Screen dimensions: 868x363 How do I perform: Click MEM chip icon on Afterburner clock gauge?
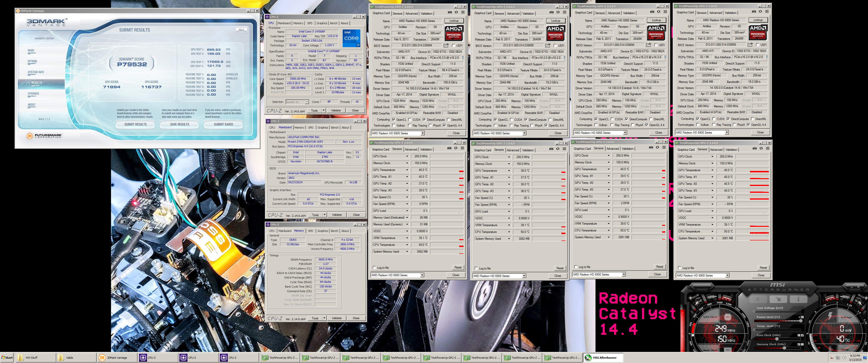[727, 350]
